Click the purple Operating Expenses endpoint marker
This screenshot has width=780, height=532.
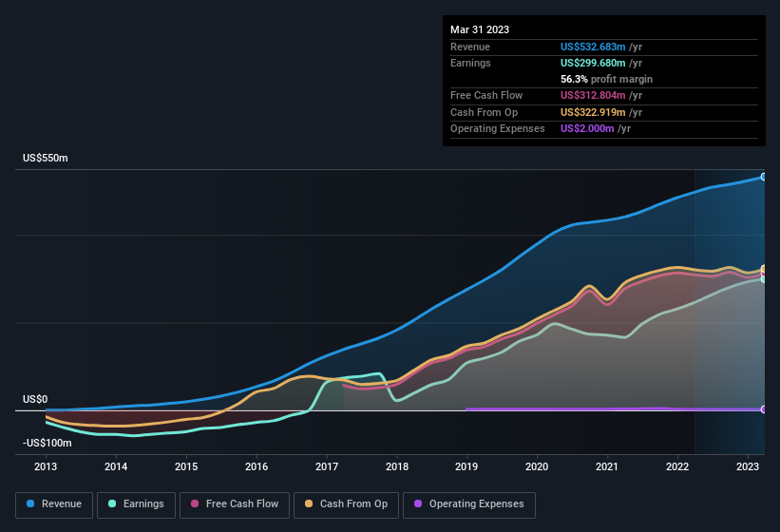click(x=764, y=409)
